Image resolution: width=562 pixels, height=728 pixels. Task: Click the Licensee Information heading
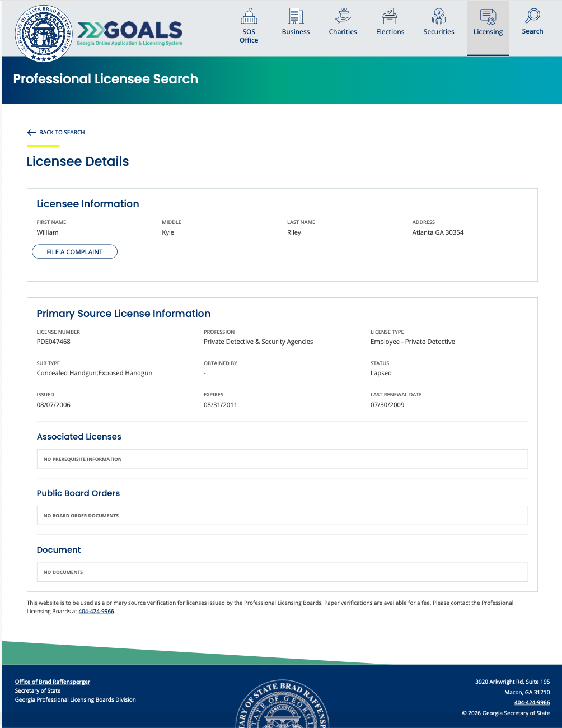tap(88, 204)
